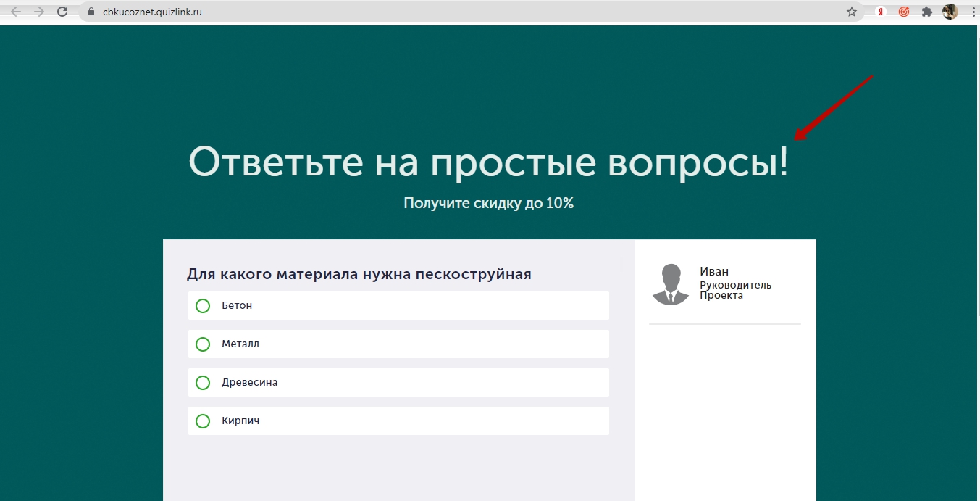The width and height of the screenshot is (980, 501).
Task: Click the question Для какого материала нужна пескоструйная
Action: click(x=359, y=274)
